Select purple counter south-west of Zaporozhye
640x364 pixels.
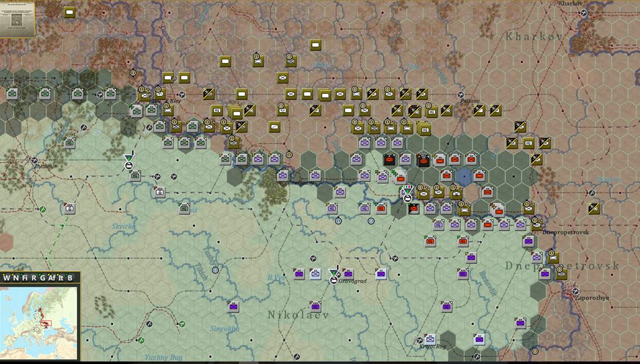point(520,323)
